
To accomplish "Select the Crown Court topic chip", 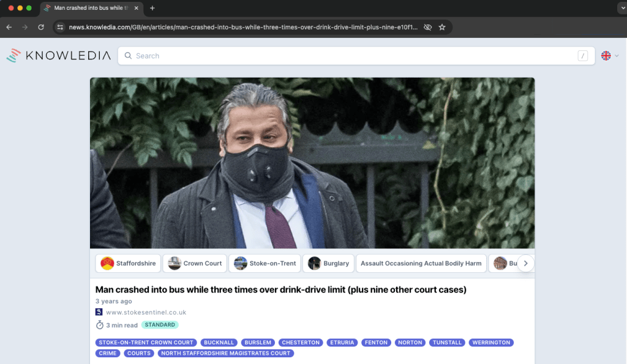I will coord(195,264).
